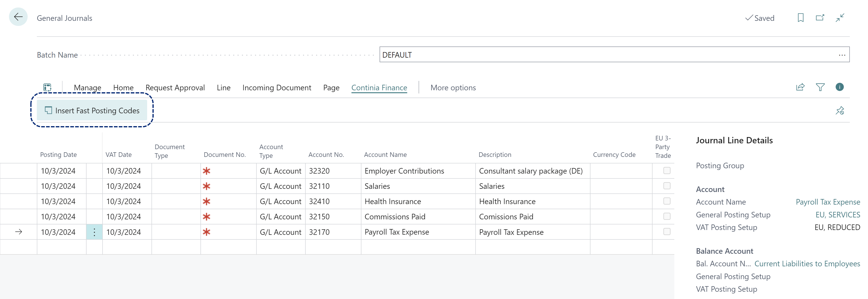Click the Batch Name DEFAULT field
Image resolution: width=868 pixels, height=299 pixels.
(614, 54)
